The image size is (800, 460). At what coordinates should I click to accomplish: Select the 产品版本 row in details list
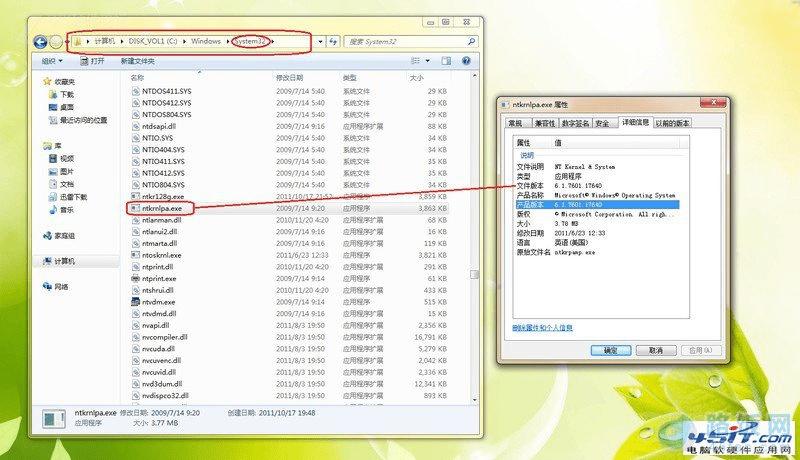pyautogui.click(x=597, y=205)
